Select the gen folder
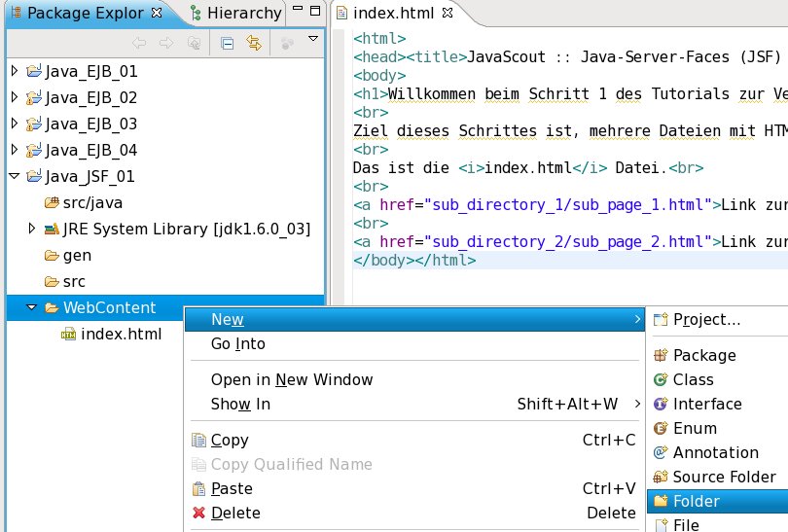788x532 pixels. coord(77,255)
